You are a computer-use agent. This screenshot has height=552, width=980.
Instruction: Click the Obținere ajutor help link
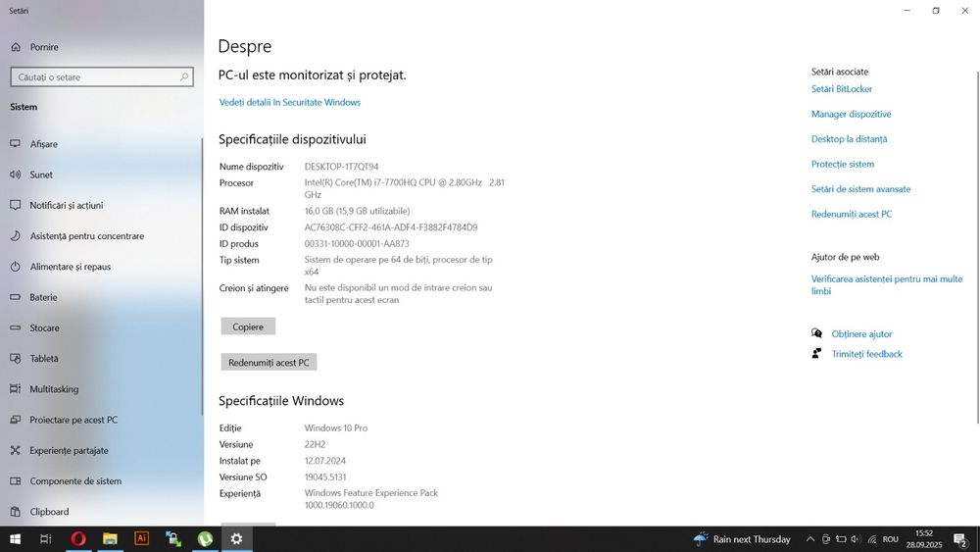(x=861, y=333)
